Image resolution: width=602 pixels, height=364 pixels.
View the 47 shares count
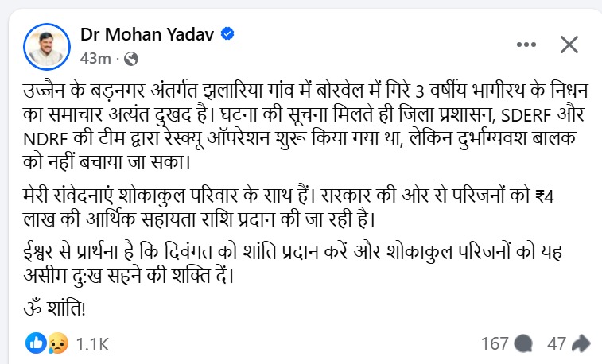click(x=556, y=343)
